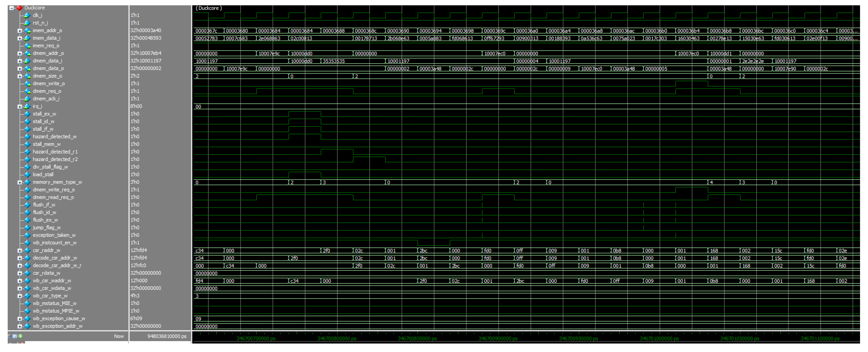
Task: Click the 346700900000 ps timeline label
Action: coord(498,338)
